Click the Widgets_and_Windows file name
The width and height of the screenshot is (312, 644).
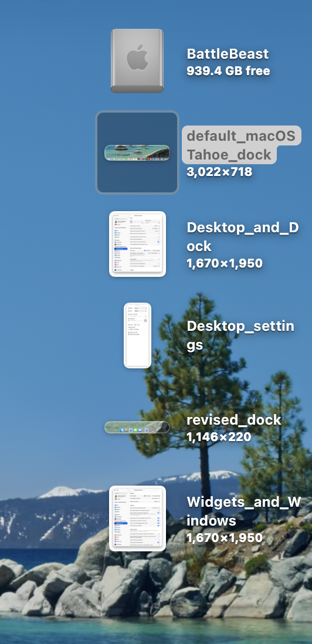pos(244,511)
